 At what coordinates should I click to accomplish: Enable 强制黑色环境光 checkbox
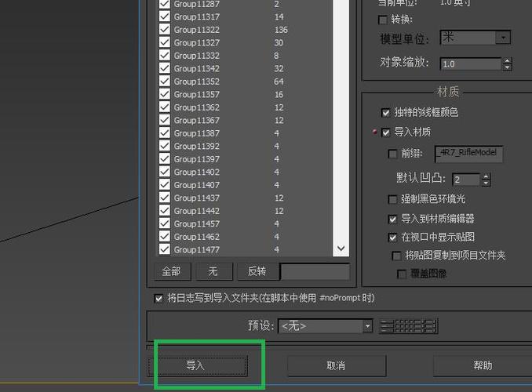392,199
